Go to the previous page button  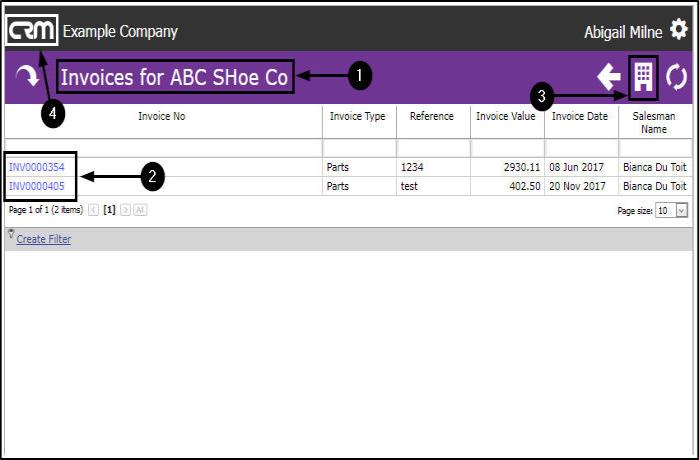pos(94,210)
